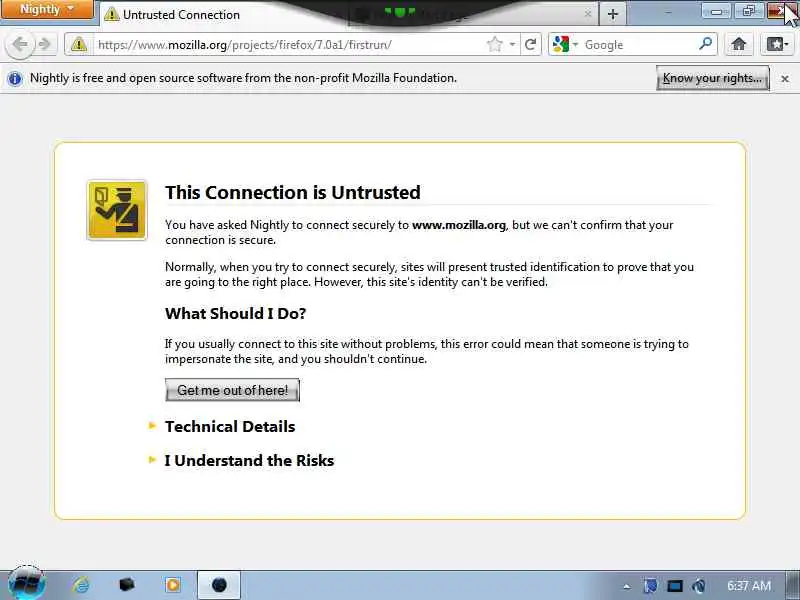Go to the Home page
Screen dimensions: 800x600
click(738, 44)
